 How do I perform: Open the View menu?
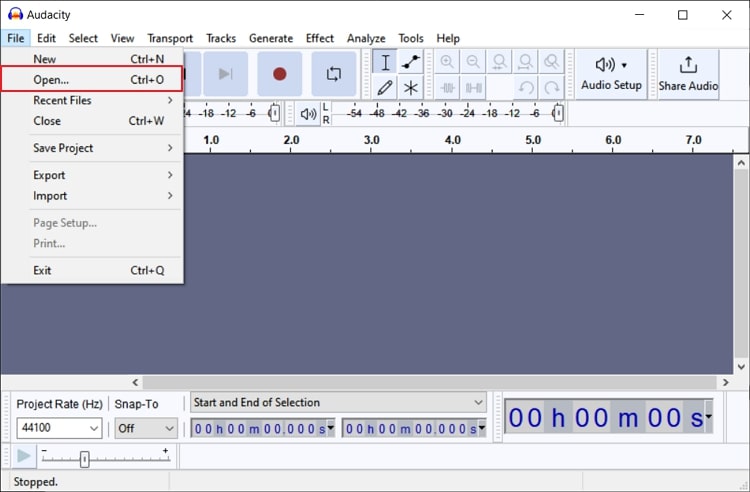pyautogui.click(x=122, y=38)
